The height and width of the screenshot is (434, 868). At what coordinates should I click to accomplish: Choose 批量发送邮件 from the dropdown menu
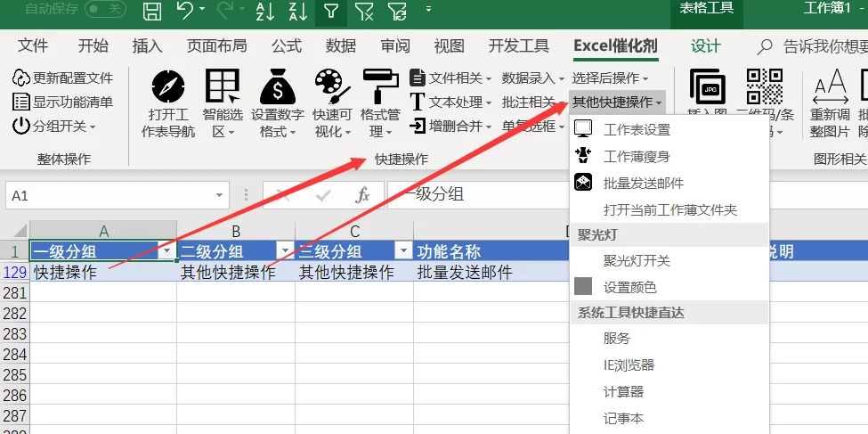669,183
